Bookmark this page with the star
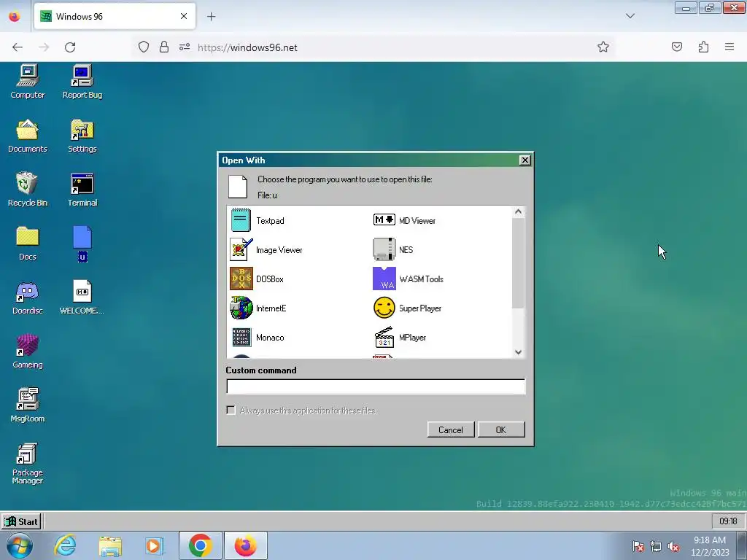747x560 pixels. pyautogui.click(x=603, y=47)
